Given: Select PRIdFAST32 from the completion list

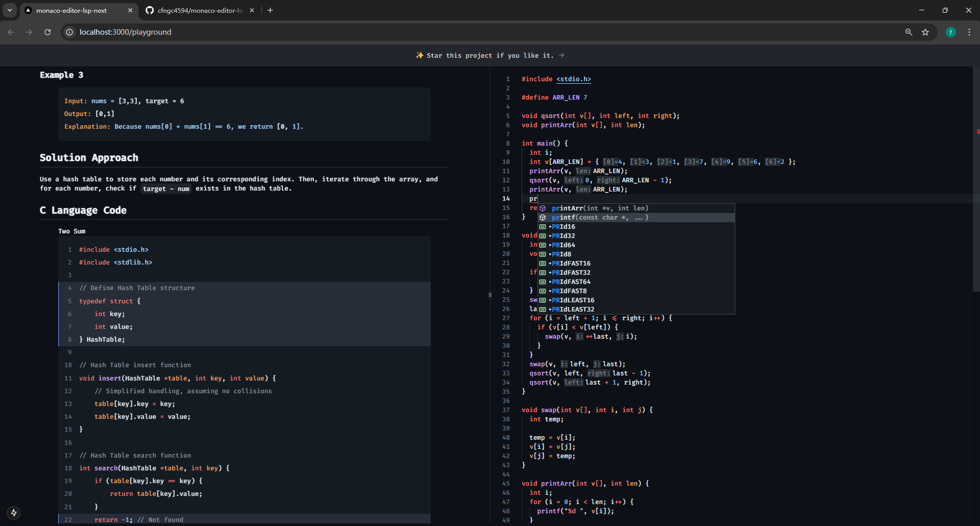Looking at the screenshot, I should click(571, 273).
